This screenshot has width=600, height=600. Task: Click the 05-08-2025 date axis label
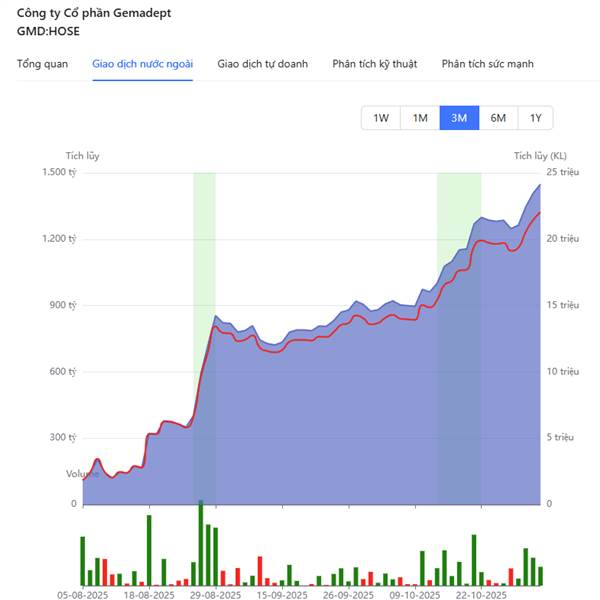(84, 593)
